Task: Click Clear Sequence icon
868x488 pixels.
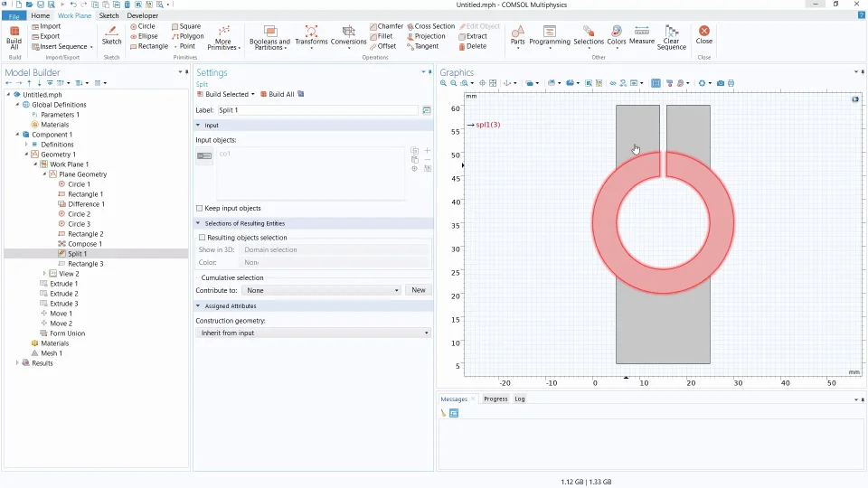Action: pyautogui.click(x=672, y=36)
